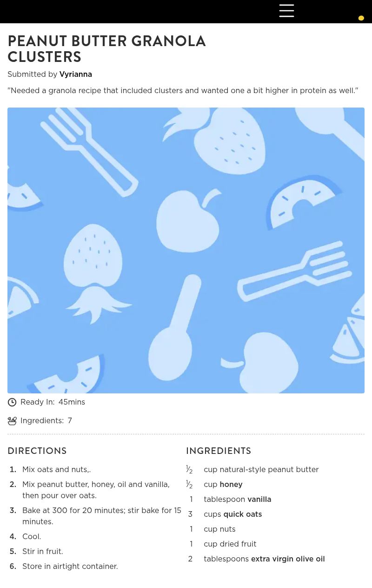Open the quick oats ingredient link
372x588 pixels.
click(x=243, y=514)
